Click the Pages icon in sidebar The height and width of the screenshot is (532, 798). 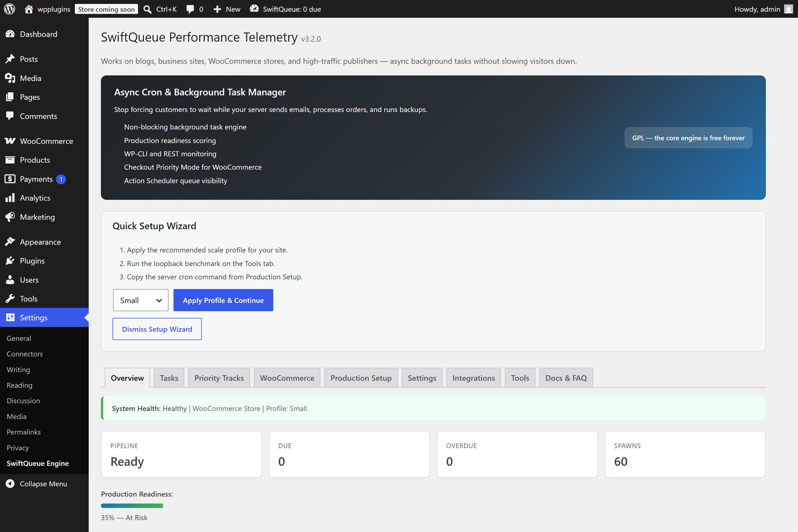10,97
